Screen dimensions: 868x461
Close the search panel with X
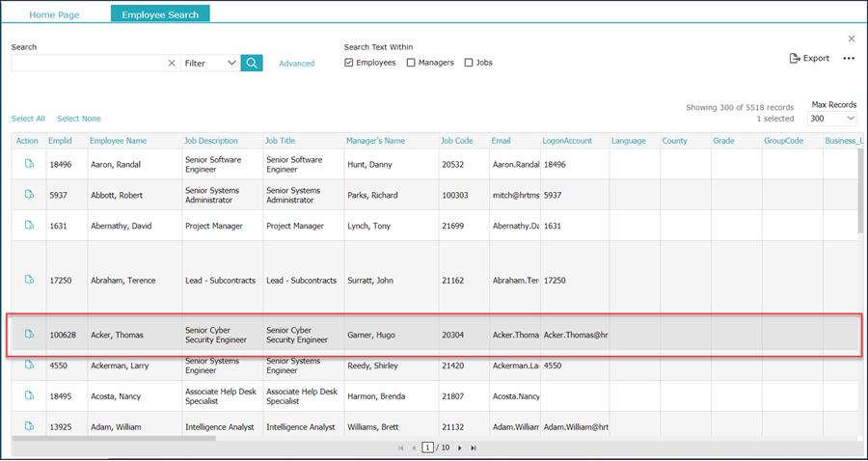click(852, 39)
